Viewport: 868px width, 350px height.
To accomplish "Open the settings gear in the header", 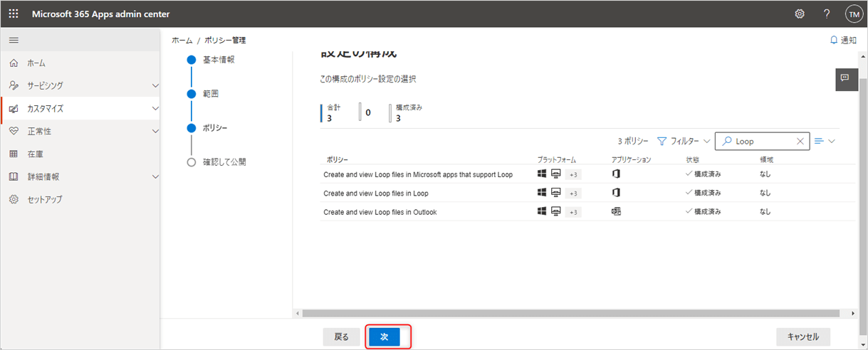I will pyautogui.click(x=800, y=14).
